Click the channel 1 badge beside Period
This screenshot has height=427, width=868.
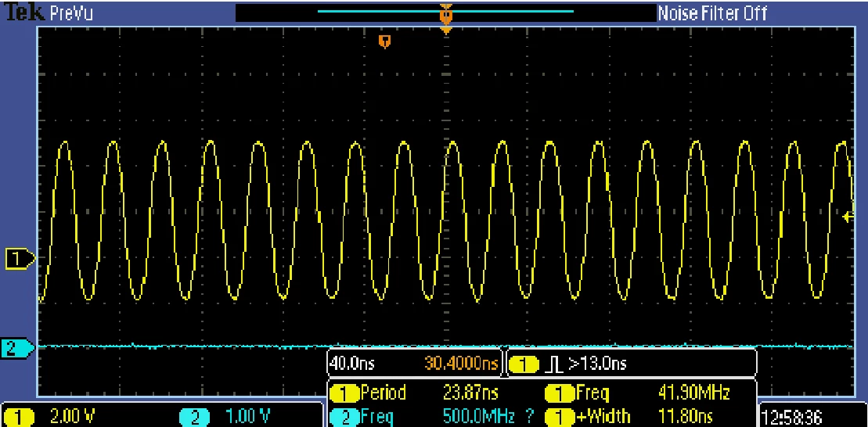(345, 394)
